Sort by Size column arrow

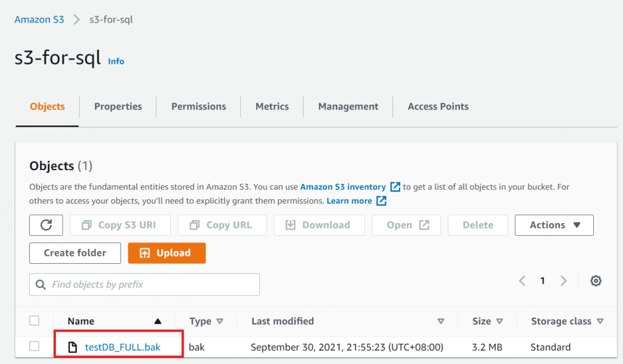coord(499,321)
